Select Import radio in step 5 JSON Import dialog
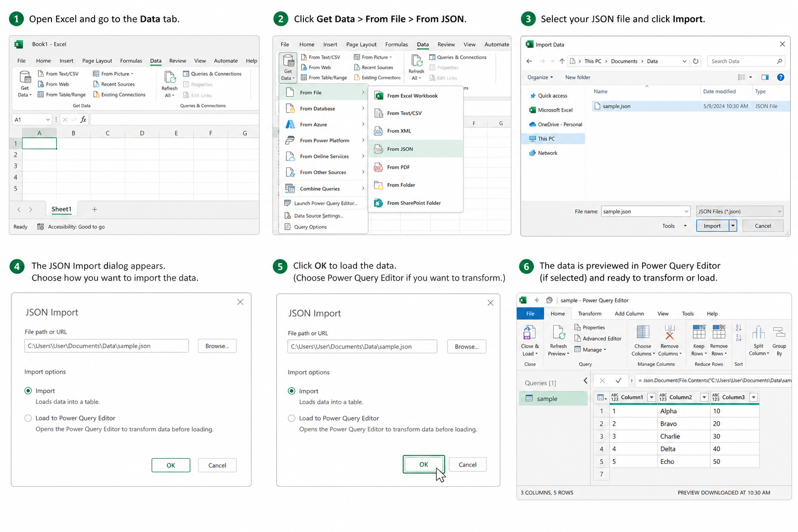Viewport: 798px width, 532px height. click(291, 391)
